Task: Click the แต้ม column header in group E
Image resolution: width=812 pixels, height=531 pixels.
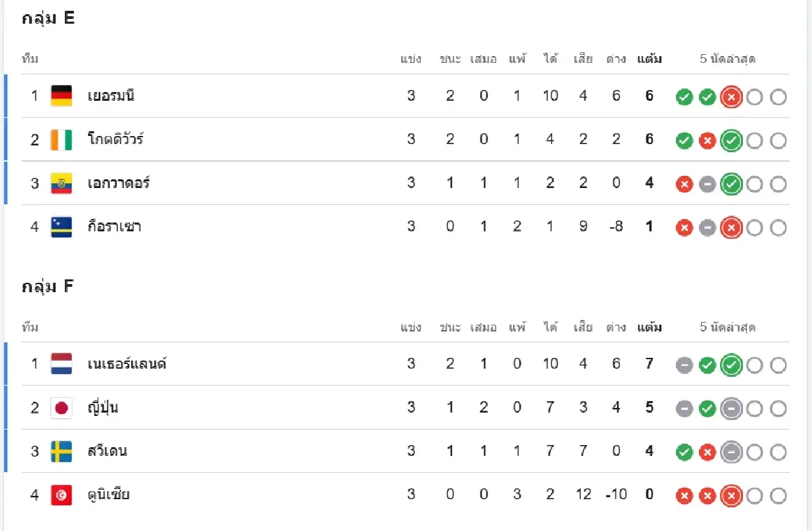Action: [x=650, y=59]
